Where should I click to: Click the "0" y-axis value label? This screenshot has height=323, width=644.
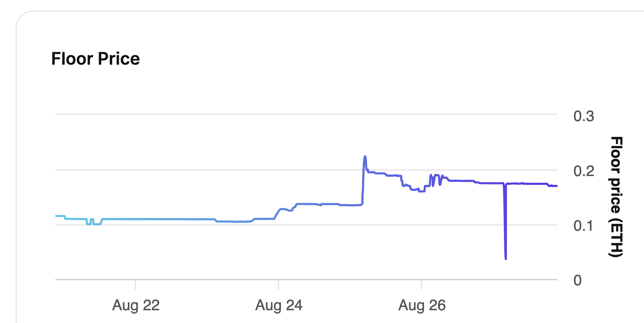click(577, 280)
